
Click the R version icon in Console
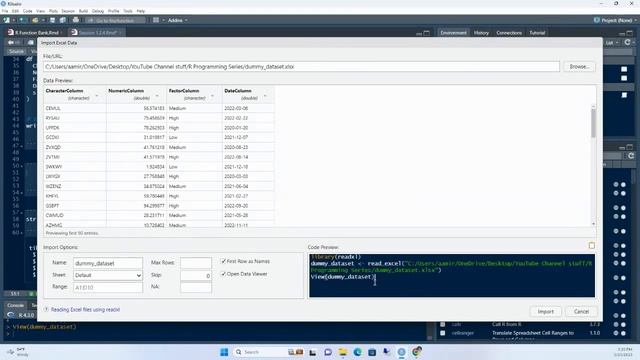point(11,315)
